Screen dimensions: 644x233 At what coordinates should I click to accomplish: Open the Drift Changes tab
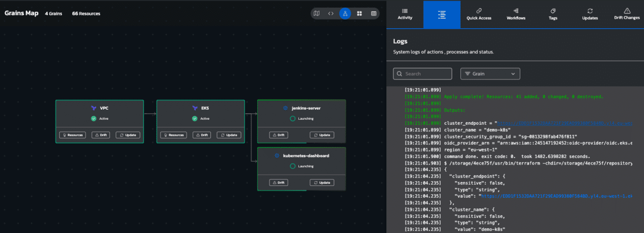click(627, 14)
